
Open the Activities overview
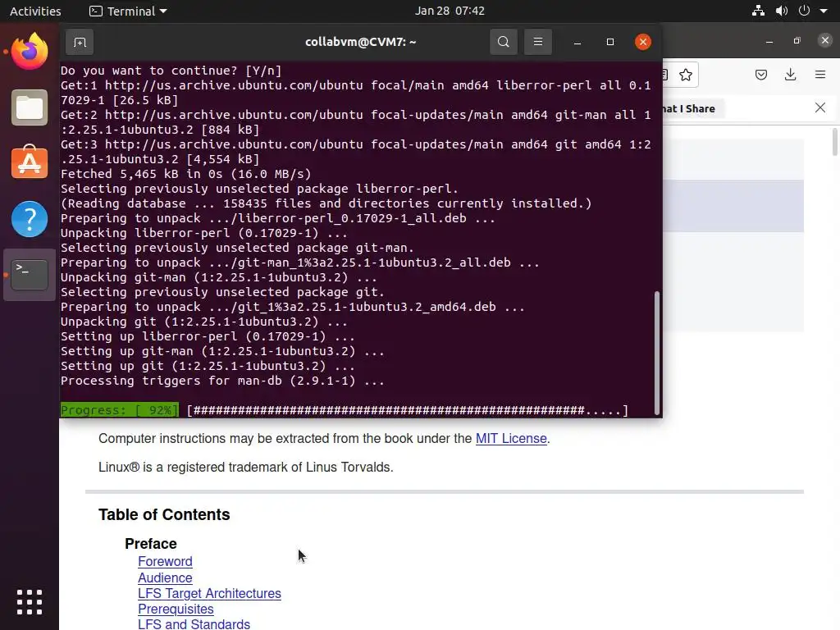[x=35, y=11]
